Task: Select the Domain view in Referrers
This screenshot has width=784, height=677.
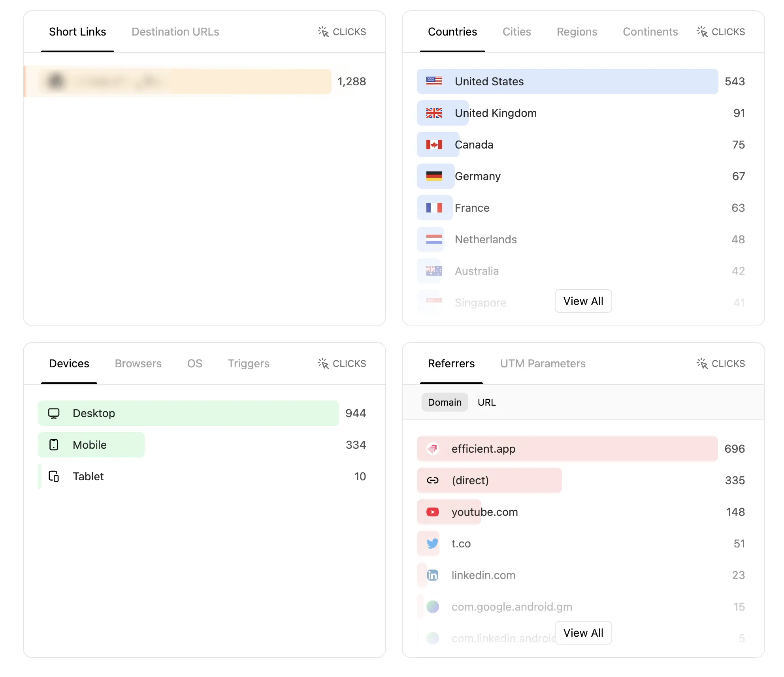Action: [x=445, y=402]
